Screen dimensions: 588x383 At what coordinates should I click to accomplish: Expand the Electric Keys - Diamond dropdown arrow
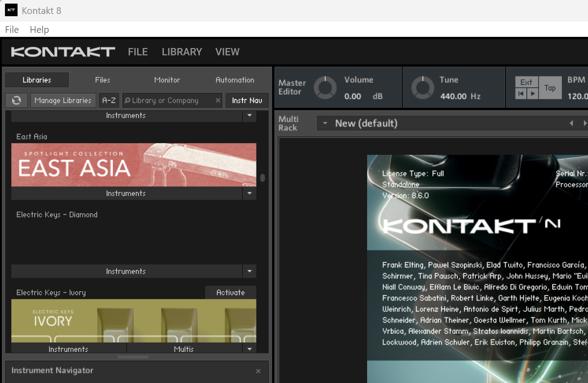(249, 271)
